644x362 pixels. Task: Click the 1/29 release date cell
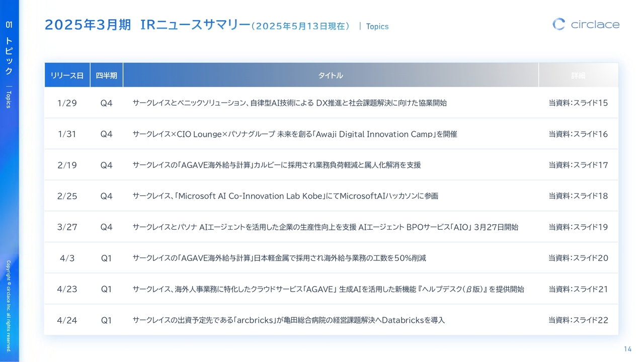tap(67, 103)
